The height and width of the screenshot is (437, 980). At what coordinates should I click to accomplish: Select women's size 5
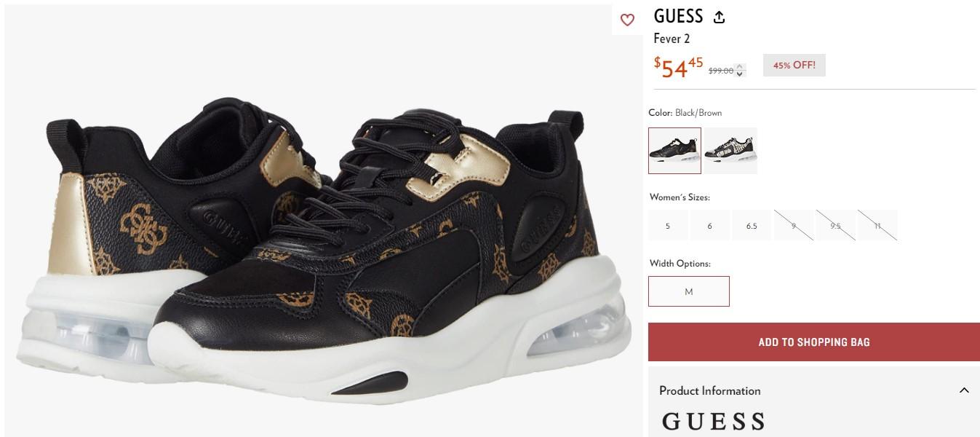coord(668,226)
